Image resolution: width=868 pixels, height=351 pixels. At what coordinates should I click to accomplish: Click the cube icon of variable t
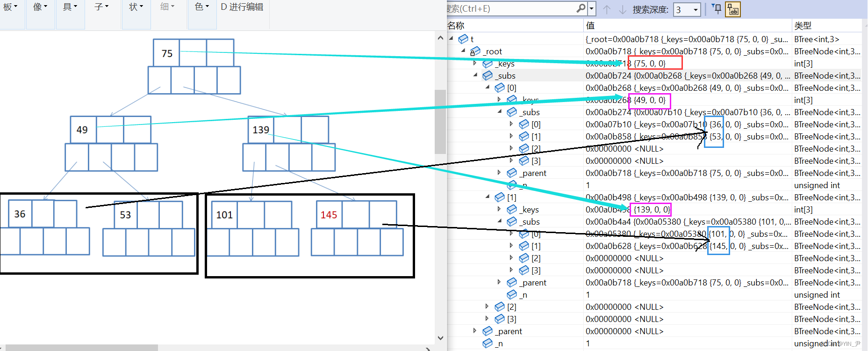click(x=463, y=39)
